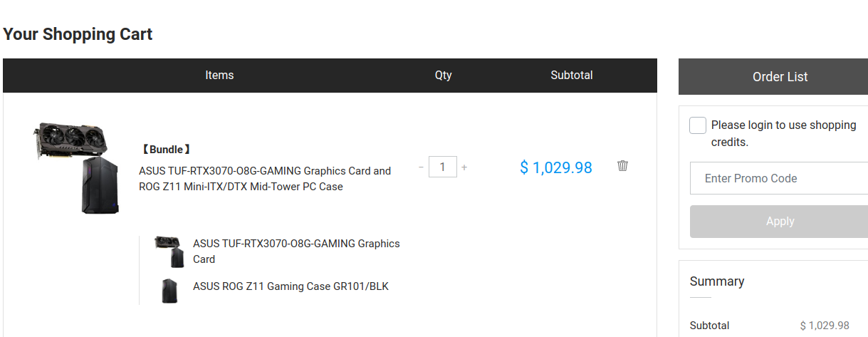This screenshot has width=868, height=337.
Task: Increase quantity with the plus button
Action: [464, 167]
